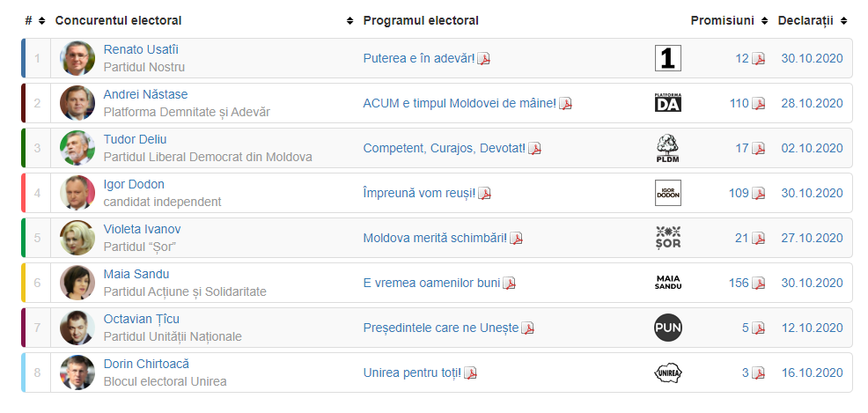Click the PUN party round logo

(x=668, y=328)
